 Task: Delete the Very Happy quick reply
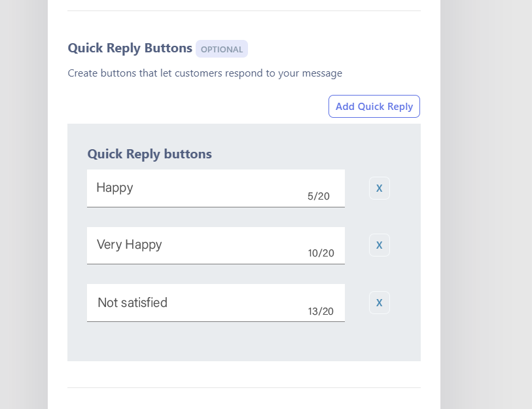point(379,245)
